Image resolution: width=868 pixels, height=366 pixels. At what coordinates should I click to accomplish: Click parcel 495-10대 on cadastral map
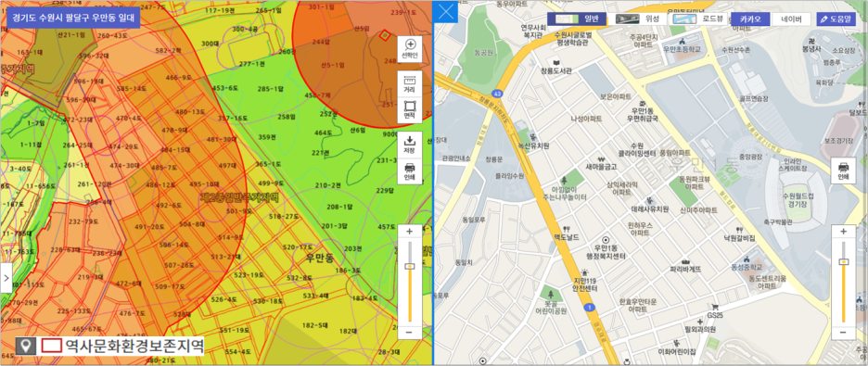(x=204, y=184)
